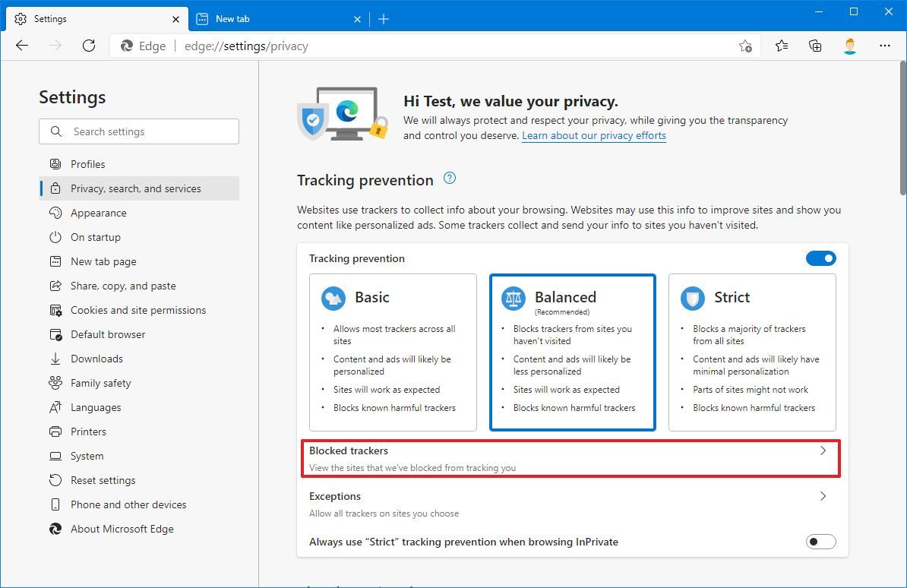Open the Collections icon in the toolbar
This screenshot has height=588, width=907.
[815, 46]
